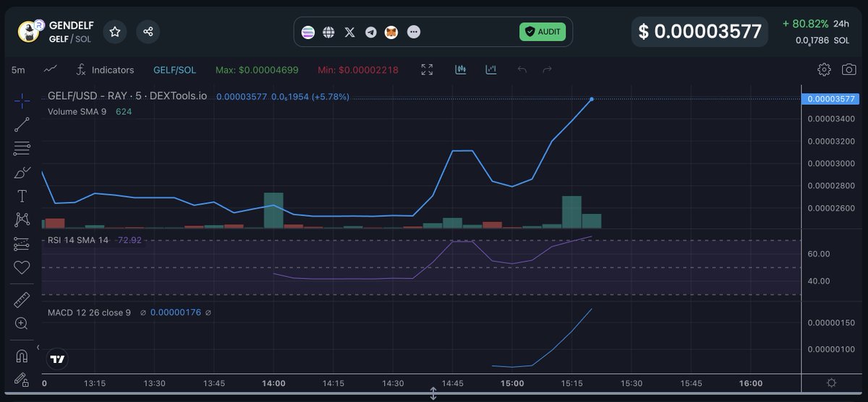Open the 5m timeframe selector
The width and height of the screenshot is (868, 402).
pos(18,70)
